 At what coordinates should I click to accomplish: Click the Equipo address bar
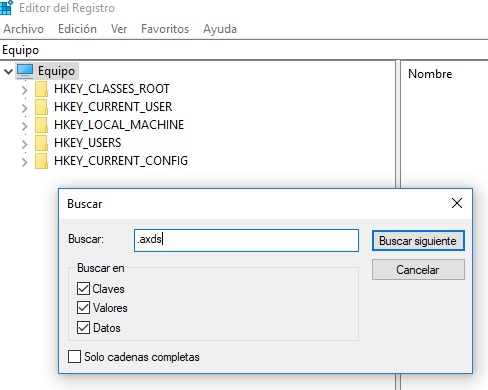[244, 50]
